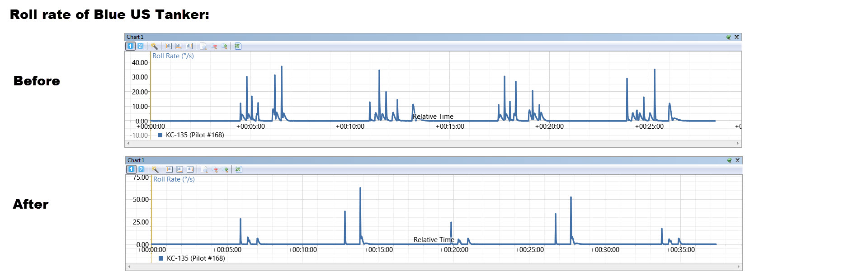Image resolution: width=868 pixels, height=271 pixels.
Task: Click 'KC-135 (Pilot #168)' legend text in the Before chart
Action: [195, 135]
